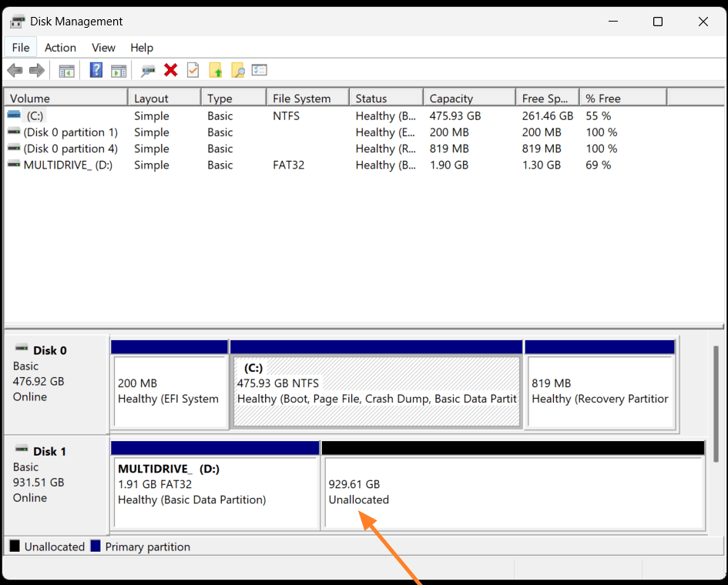Click the Disk 0 partition 4 drive icon
This screenshot has width=728, height=585.
(14, 148)
